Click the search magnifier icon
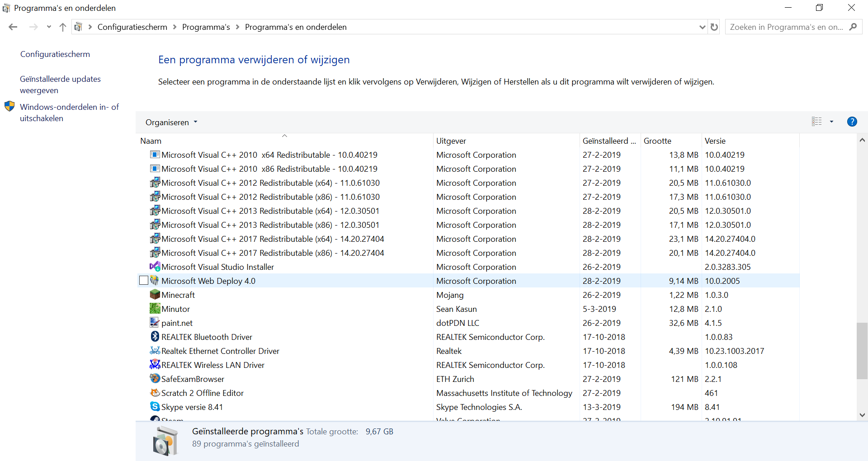Screen dimensions: 868x461 tap(853, 27)
